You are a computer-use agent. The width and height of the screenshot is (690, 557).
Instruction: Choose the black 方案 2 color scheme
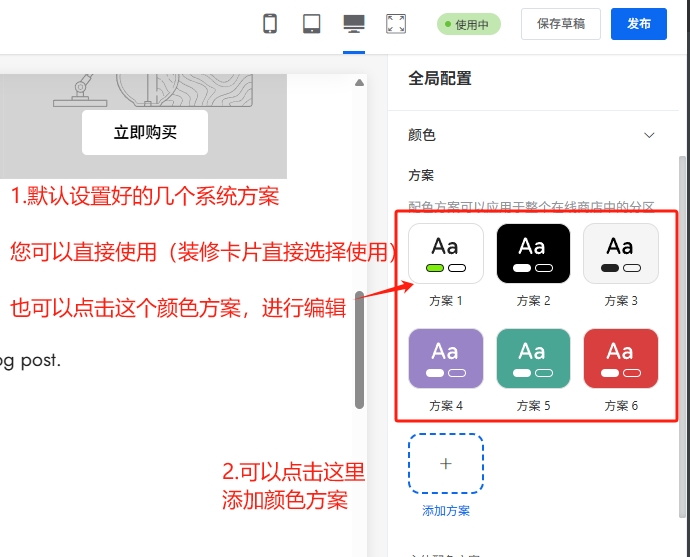532,254
